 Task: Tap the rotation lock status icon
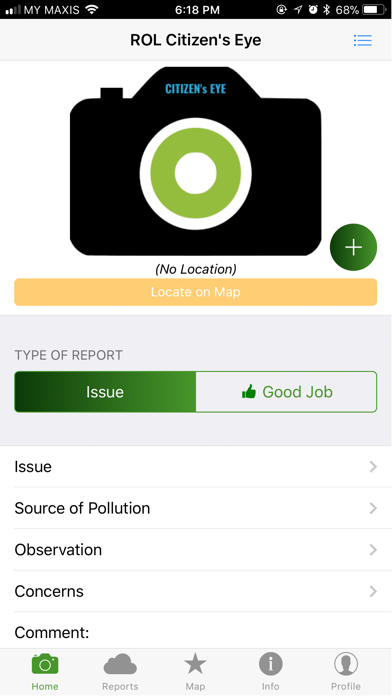[x=281, y=9]
